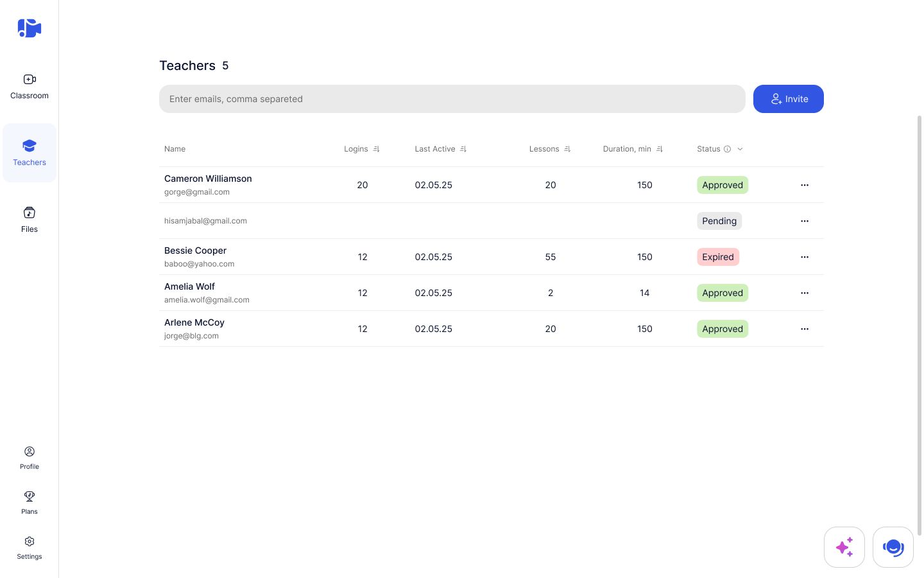Open actions menu for hisamjabal@gmail.com
This screenshot has width=924, height=578.
(x=805, y=221)
